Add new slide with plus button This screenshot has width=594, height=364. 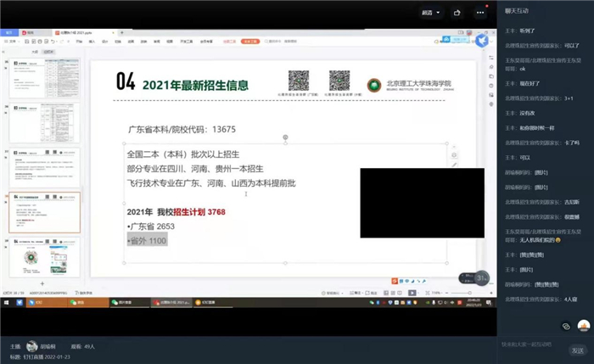coord(42,283)
